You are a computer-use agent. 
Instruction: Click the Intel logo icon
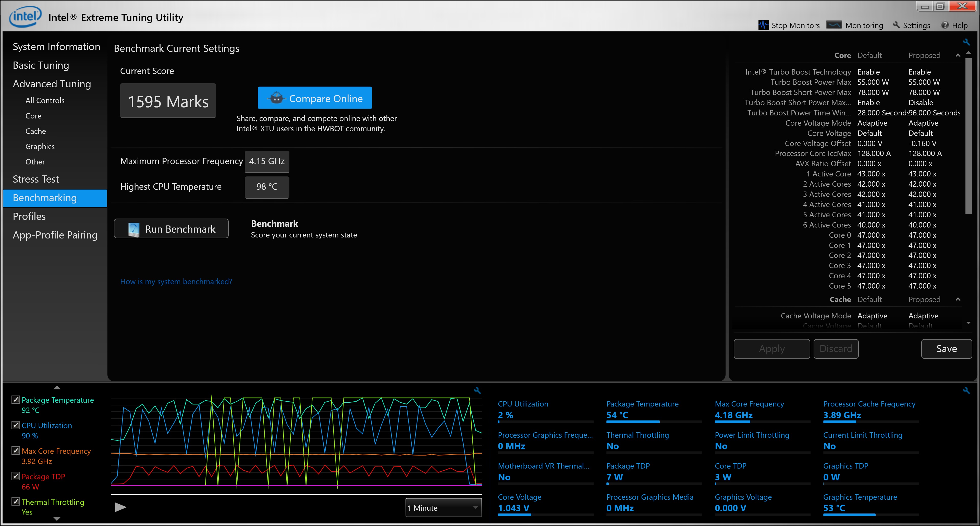(x=25, y=16)
